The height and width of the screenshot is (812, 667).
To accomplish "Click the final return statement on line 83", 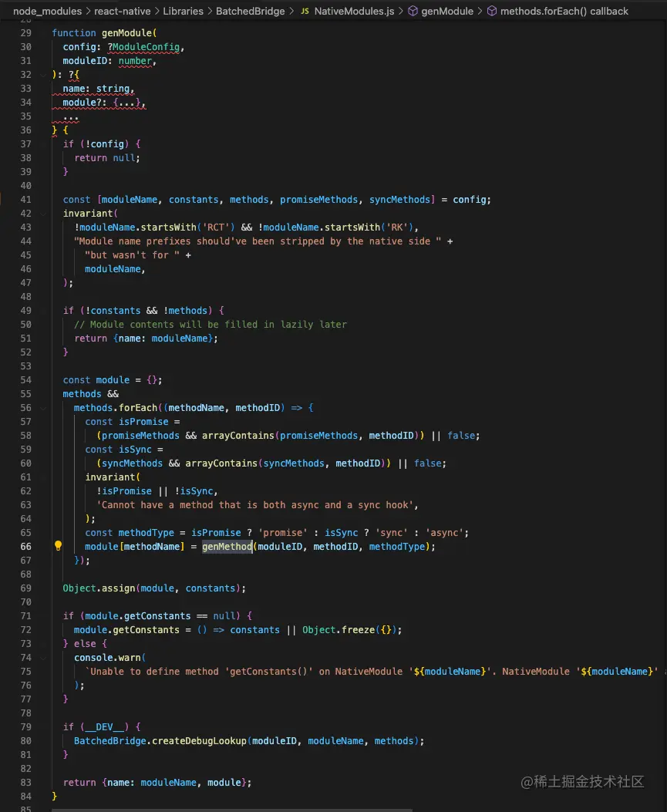I will point(157,783).
